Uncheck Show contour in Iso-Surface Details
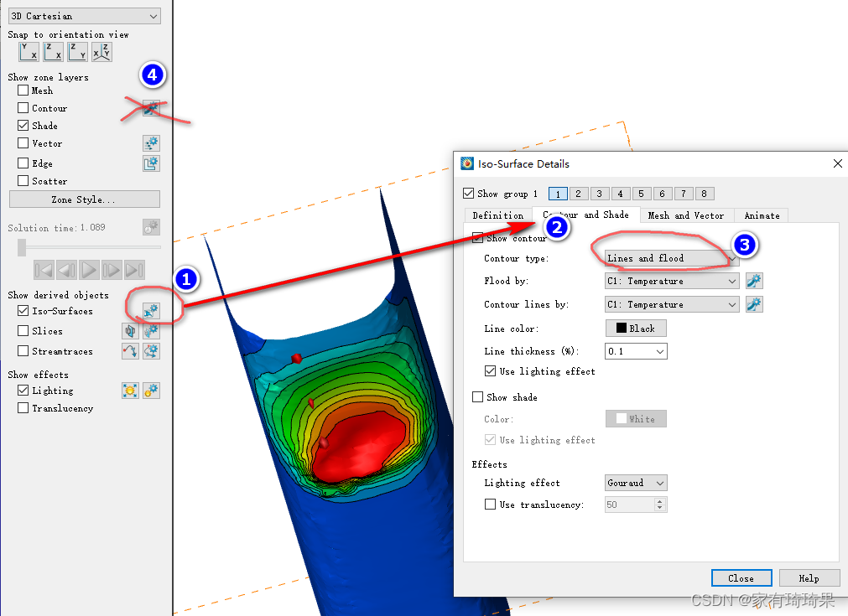The width and height of the screenshot is (848, 616). click(478, 237)
